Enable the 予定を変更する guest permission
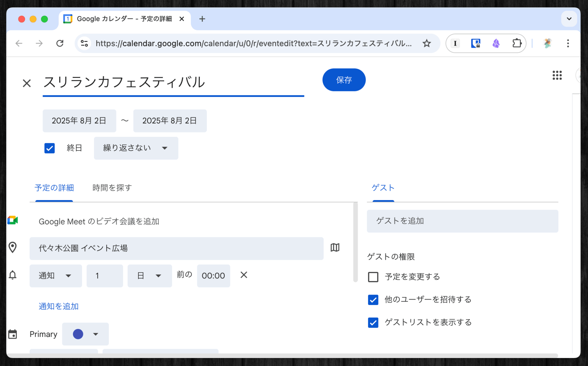Screen dimensions: 588x366 (x=373, y=277)
